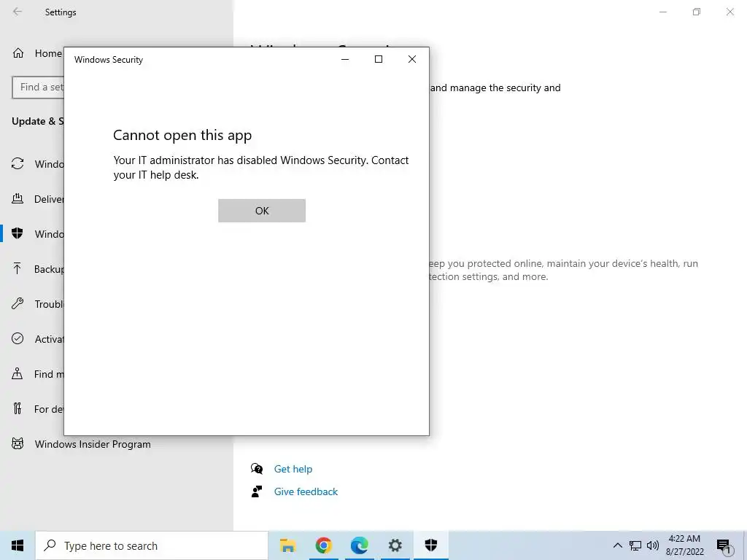Click OK in the Windows Security dialog
The width and height of the screenshot is (747, 560).
[262, 211]
